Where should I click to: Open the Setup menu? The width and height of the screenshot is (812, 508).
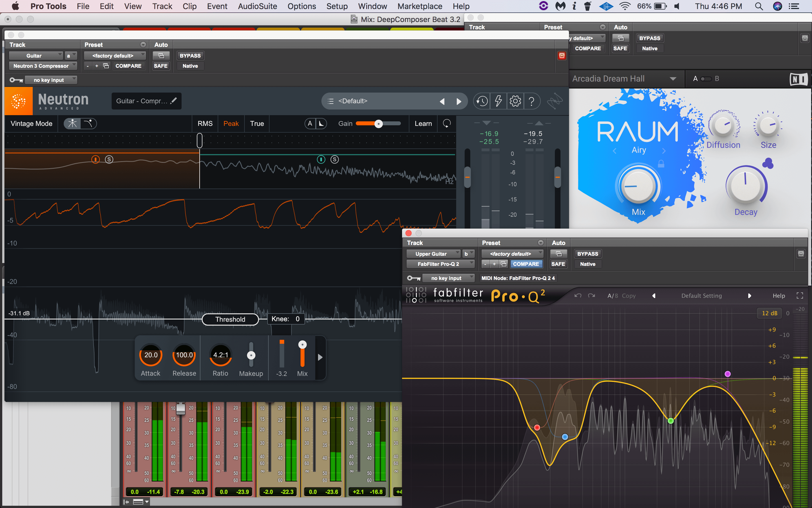337,6
